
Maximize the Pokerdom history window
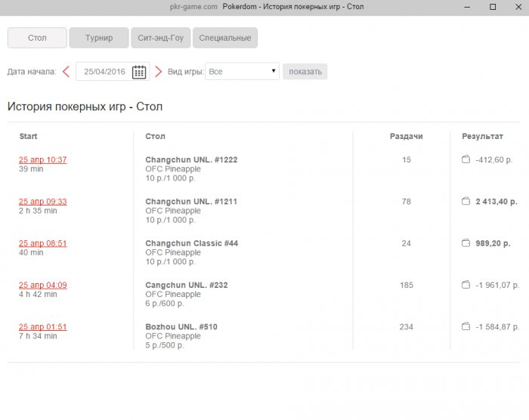click(493, 7)
